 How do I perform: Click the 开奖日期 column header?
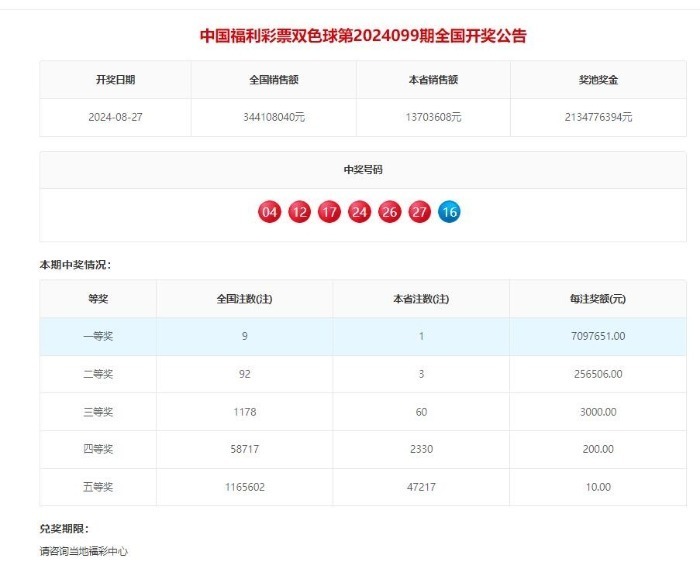coord(115,80)
